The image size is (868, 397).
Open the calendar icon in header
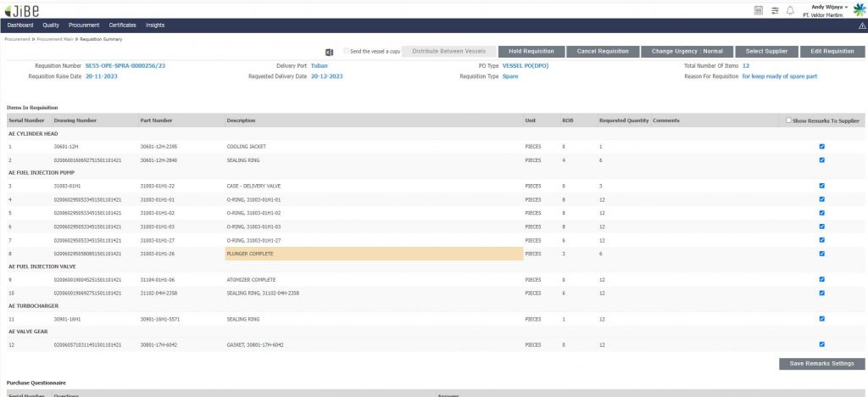click(758, 9)
